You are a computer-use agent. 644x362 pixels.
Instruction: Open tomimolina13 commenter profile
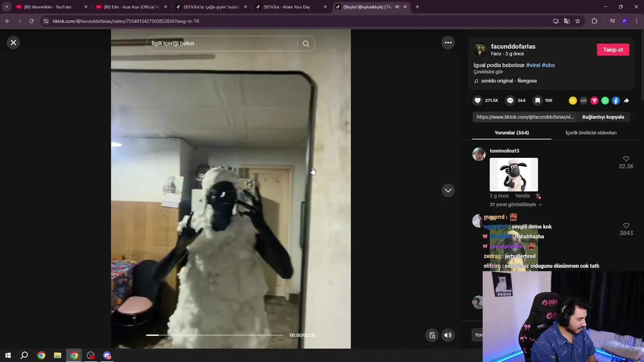click(504, 151)
